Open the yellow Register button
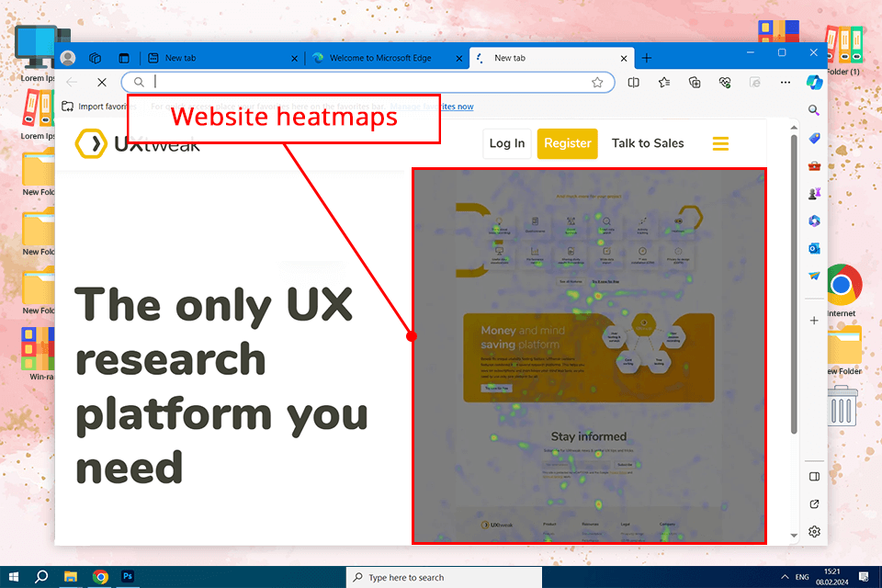Screen dimensions: 882x588 [567, 143]
